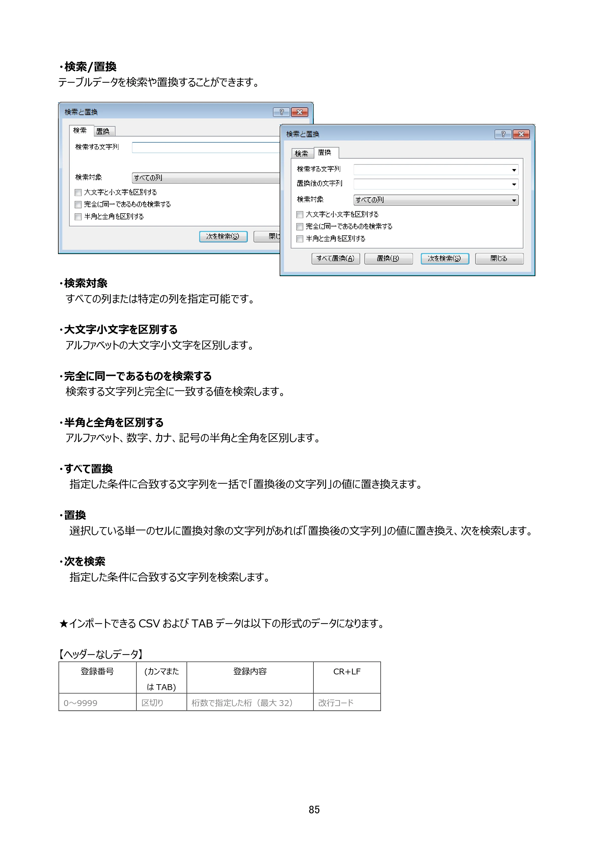Screen dimensions: 614x868
Task: Click table header 登録番号
Action: (98, 677)
